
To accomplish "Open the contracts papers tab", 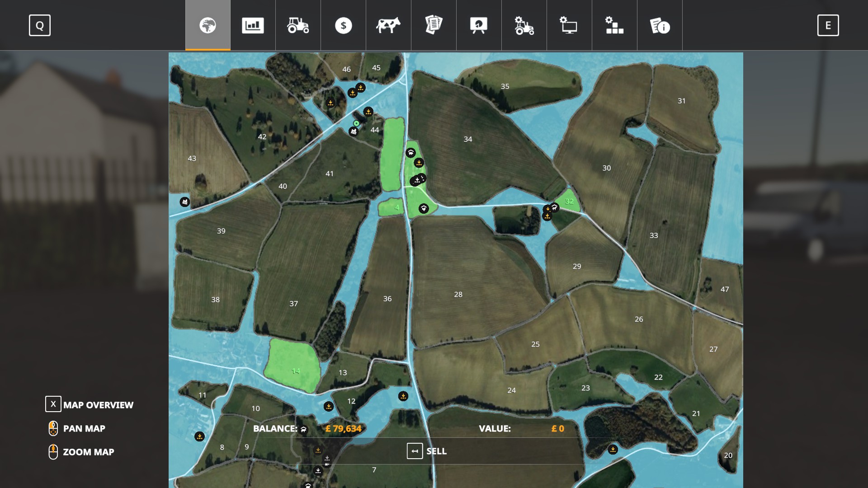I will (434, 25).
